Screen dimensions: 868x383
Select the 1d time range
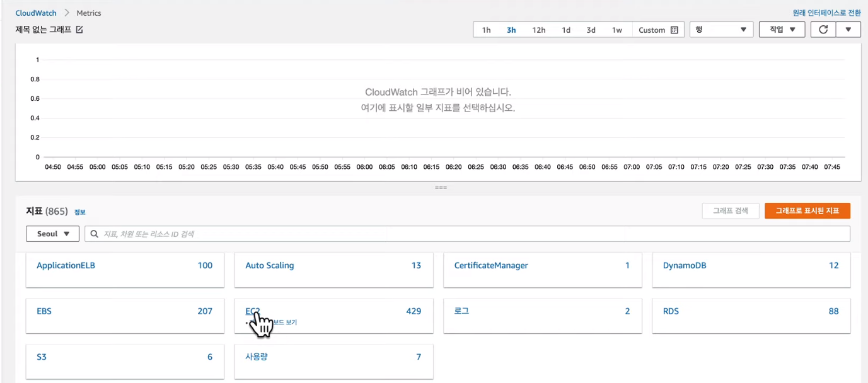[566, 30]
